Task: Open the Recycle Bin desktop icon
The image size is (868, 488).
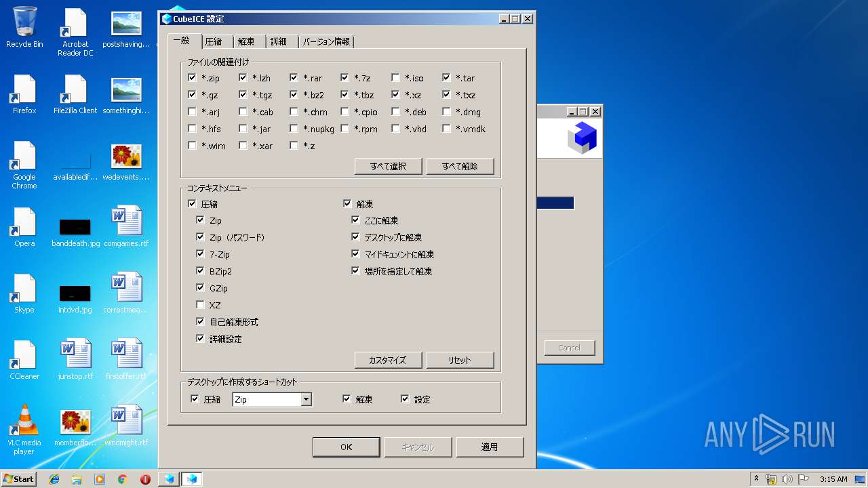Action: tap(24, 28)
